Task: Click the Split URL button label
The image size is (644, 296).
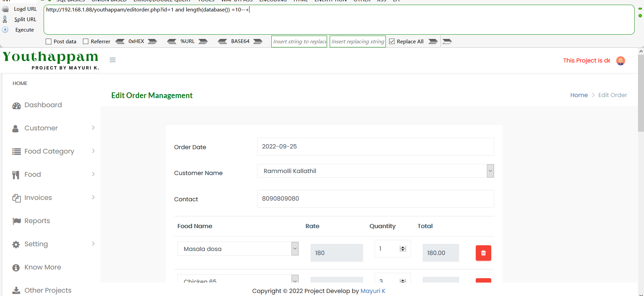Action: click(25, 19)
